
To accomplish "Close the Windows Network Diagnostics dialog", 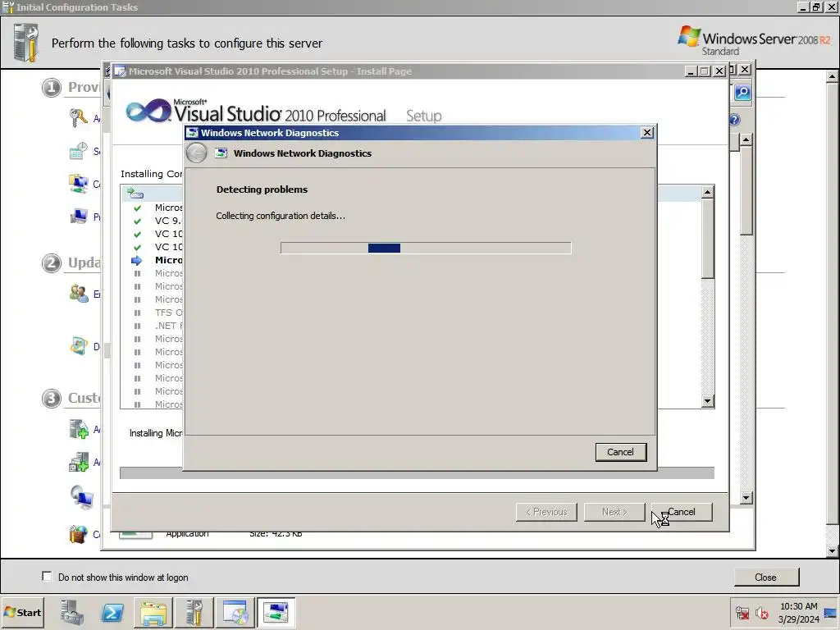I will 647,132.
